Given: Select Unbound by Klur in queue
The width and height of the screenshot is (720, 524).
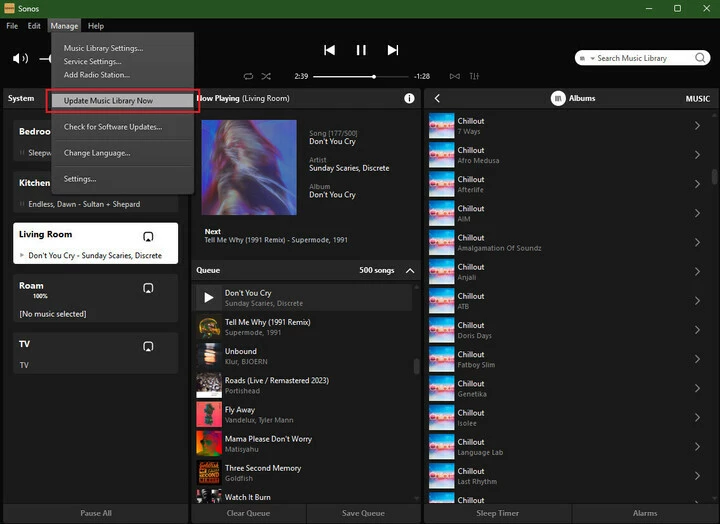Looking at the screenshot, I should click(x=303, y=356).
